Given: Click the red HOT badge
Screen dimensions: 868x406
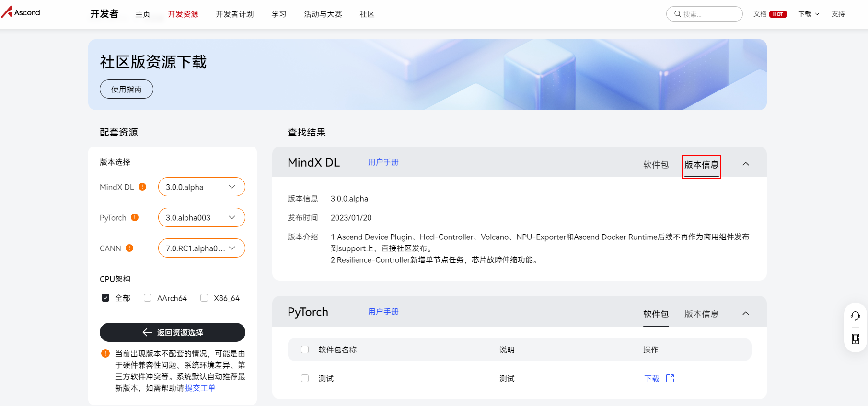Looking at the screenshot, I should point(778,14).
